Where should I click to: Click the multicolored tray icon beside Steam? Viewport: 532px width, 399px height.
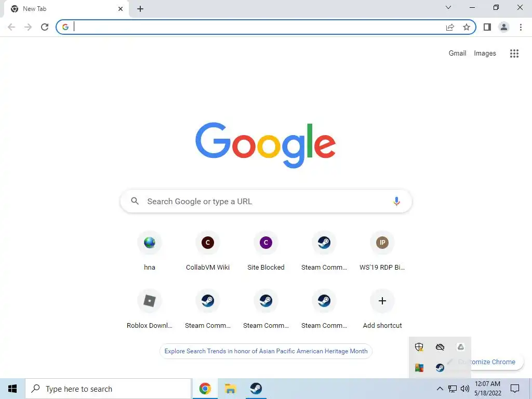pyautogui.click(x=419, y=367)
